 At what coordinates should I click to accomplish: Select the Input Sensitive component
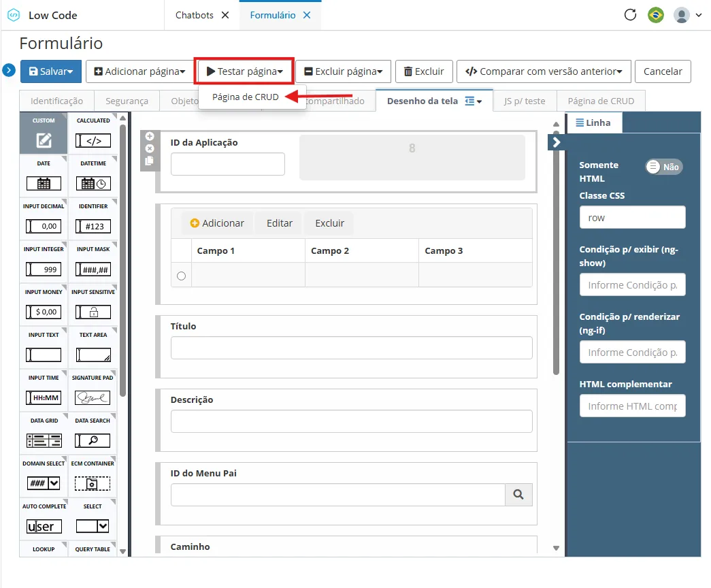click(x=93, y=306)
